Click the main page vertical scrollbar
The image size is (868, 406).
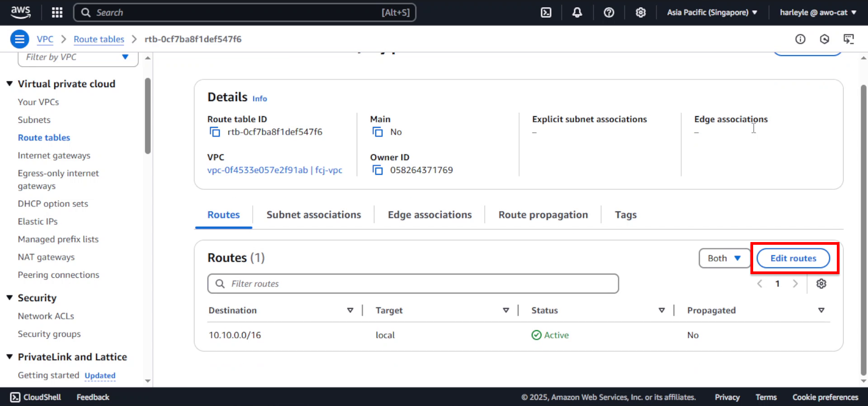coord(863,230)
